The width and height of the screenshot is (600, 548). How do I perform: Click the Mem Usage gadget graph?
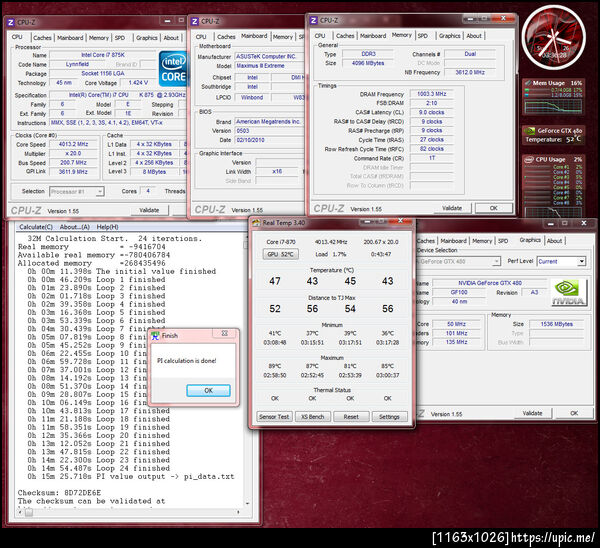553,106
